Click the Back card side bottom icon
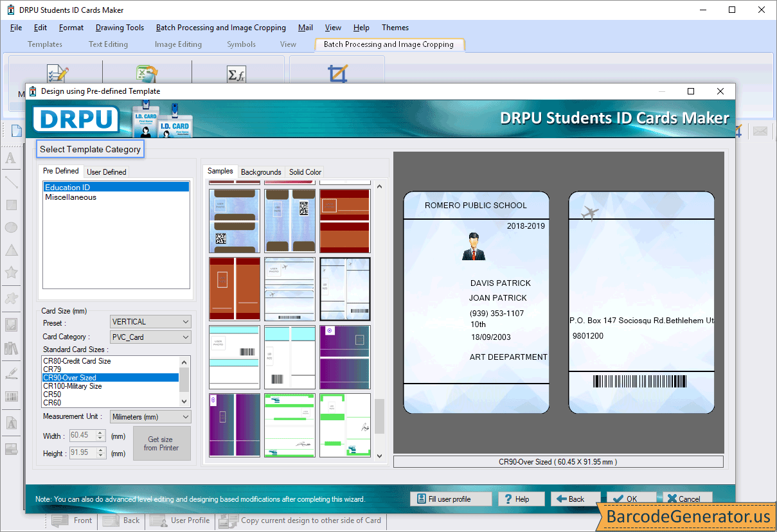The height and width of the screenshot is (532, 777). (110, 520)
